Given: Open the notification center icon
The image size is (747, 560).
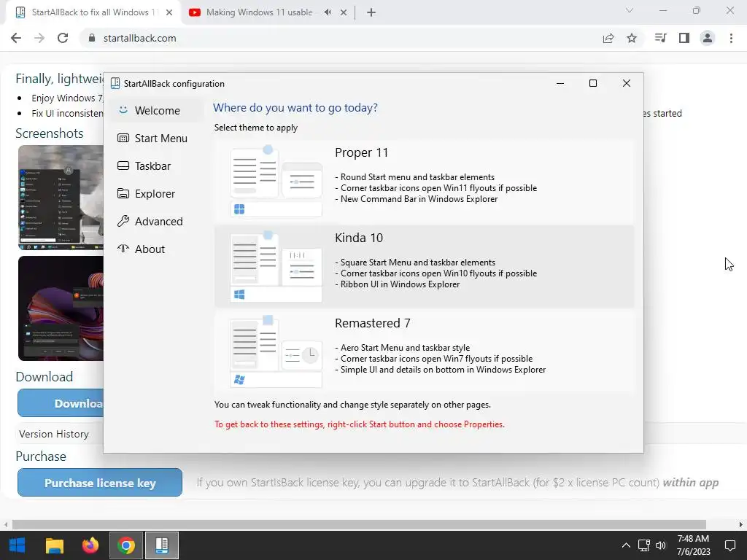Looking at the screenshot, I should point(730,545).
